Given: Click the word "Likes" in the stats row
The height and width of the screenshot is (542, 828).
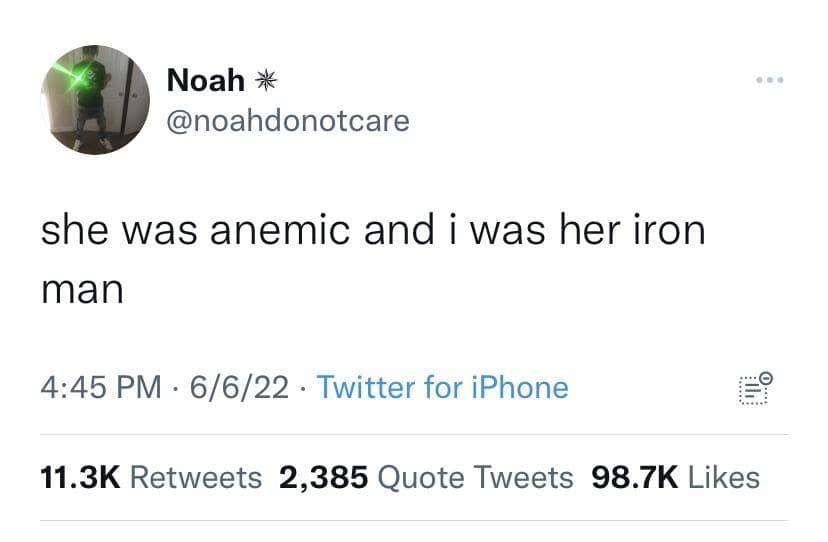Looking at the screenshot, I should pos(724,477).
